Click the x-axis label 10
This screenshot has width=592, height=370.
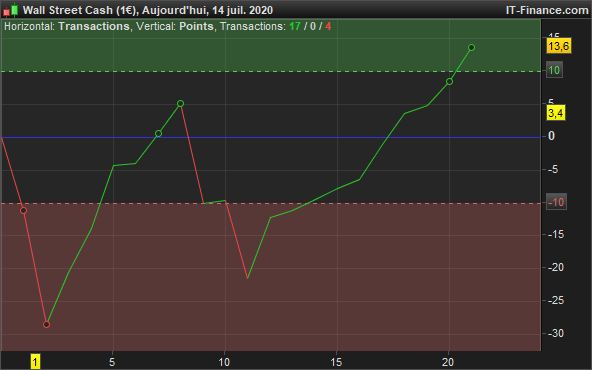coord(224,362)
